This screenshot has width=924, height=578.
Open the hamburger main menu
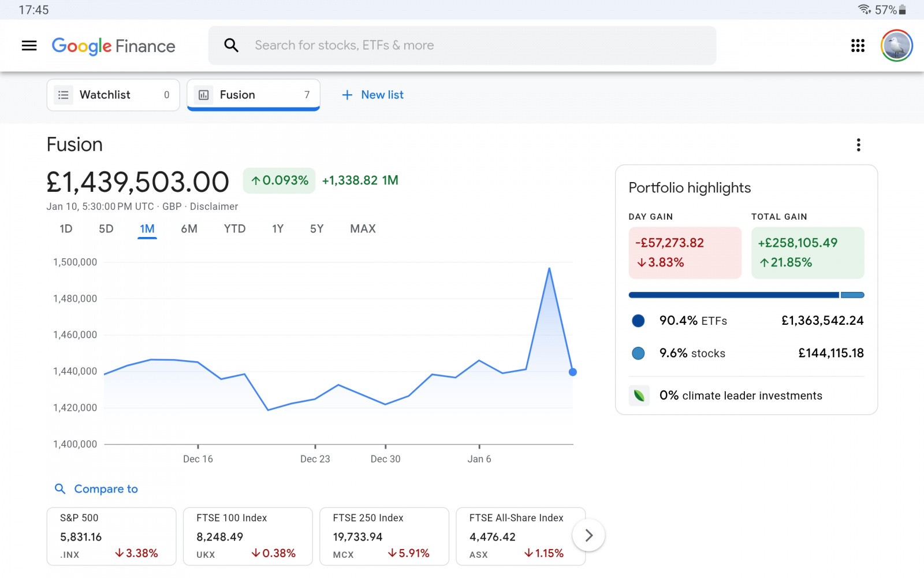click(x=29, y=46)
